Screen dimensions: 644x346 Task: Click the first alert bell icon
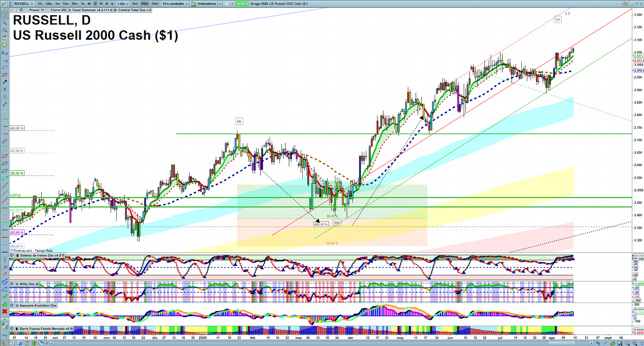click(x=4, y=38)
